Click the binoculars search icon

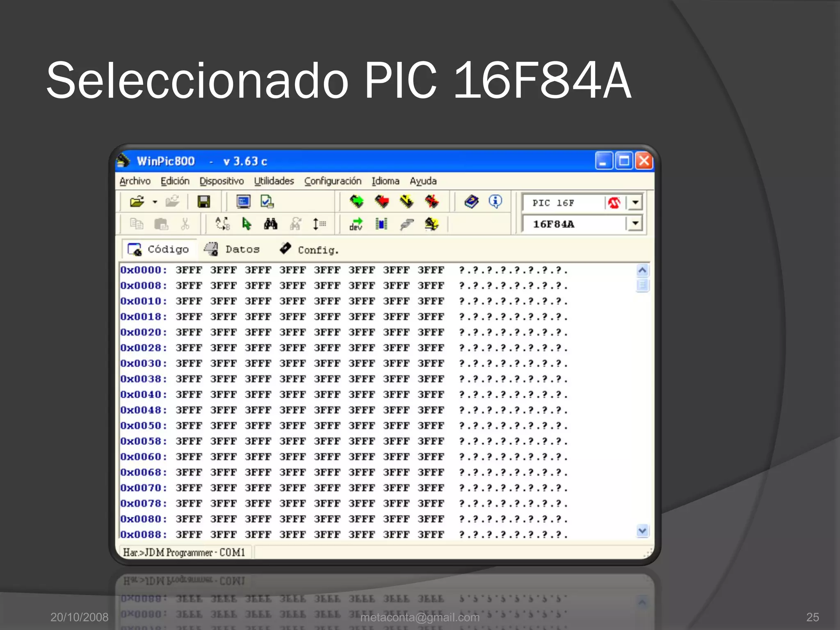[270, 224]
